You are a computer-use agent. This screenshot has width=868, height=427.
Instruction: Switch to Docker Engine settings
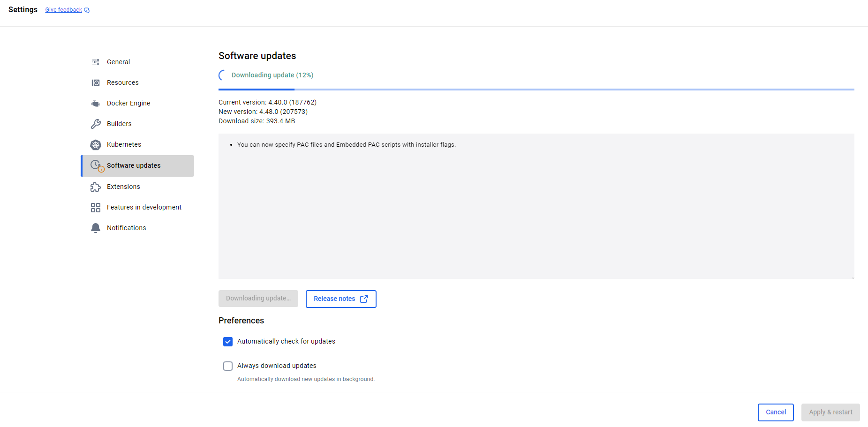[x=128, y=103]
